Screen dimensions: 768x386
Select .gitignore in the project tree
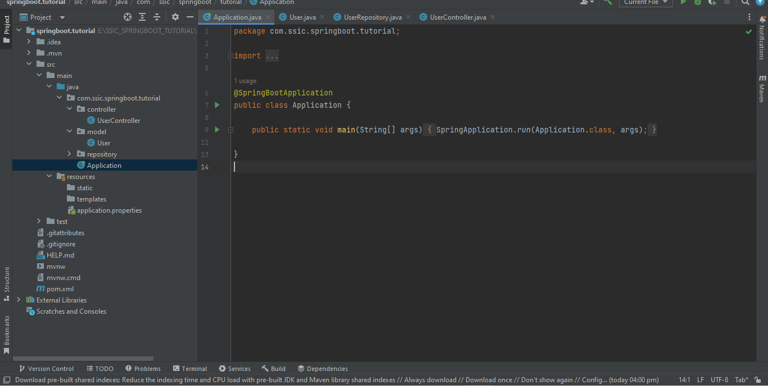[61, 244]
